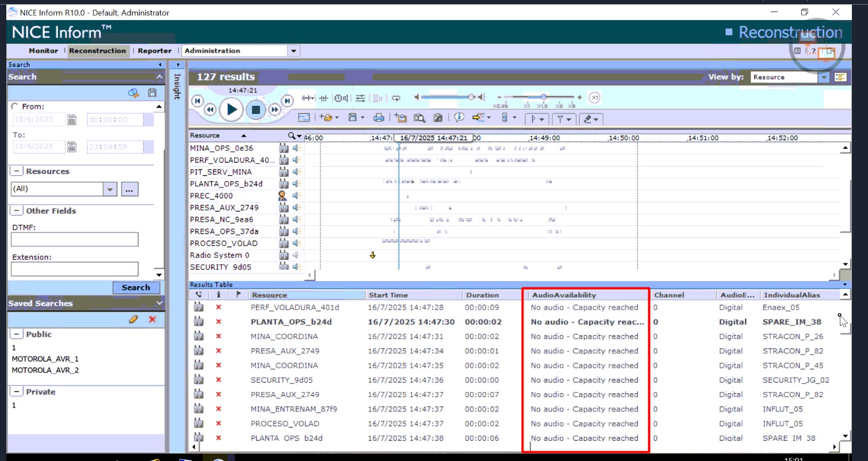Switch to the Monitor tab
868x461 pixels.
(44, 51)
